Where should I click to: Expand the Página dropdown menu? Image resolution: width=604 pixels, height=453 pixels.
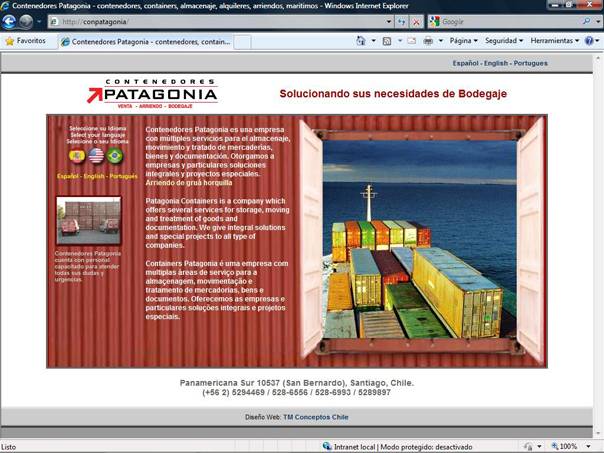[463, 41]
